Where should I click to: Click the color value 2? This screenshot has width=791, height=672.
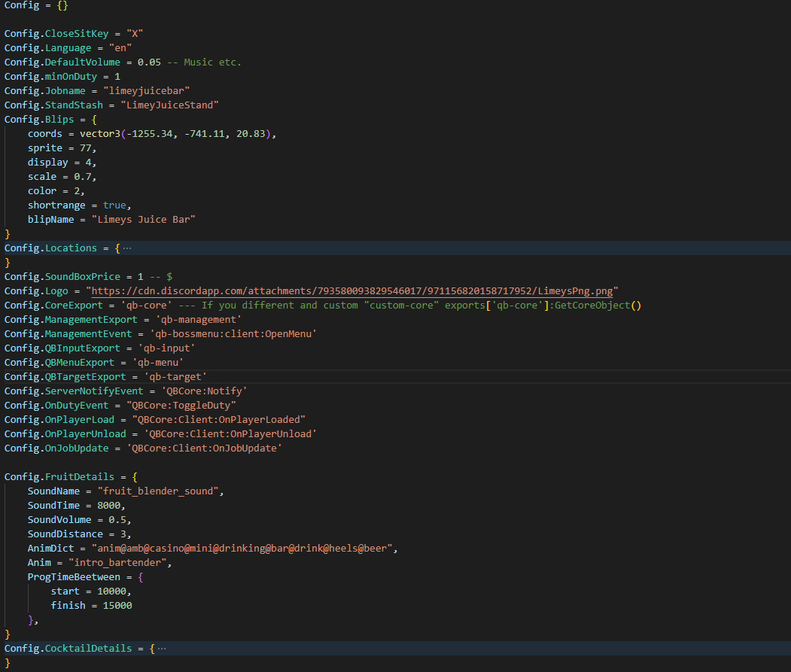(x=78, y=191)
